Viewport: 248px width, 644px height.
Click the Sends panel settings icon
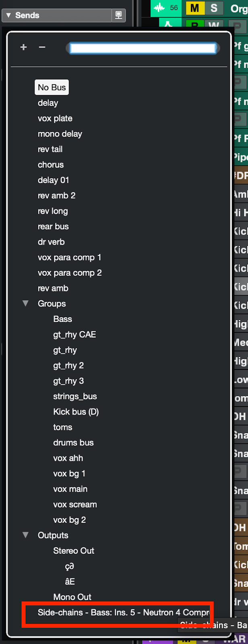119,15
